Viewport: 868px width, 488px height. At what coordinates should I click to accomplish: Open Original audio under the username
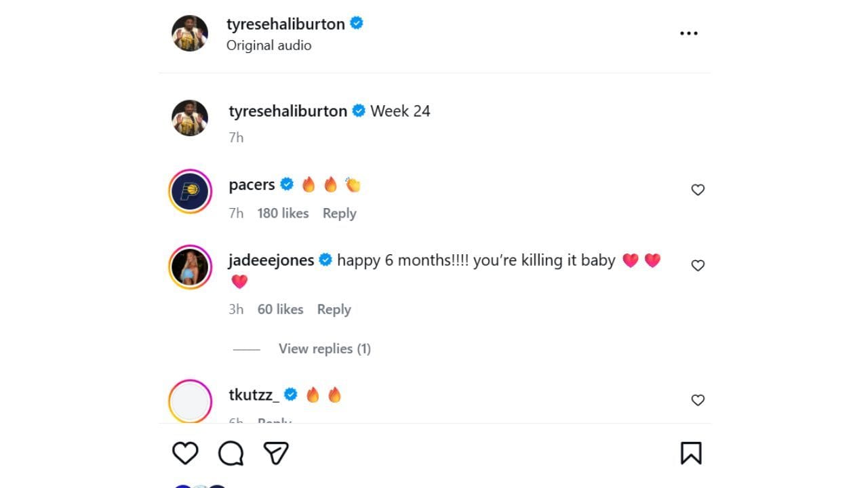click(269, 45)
